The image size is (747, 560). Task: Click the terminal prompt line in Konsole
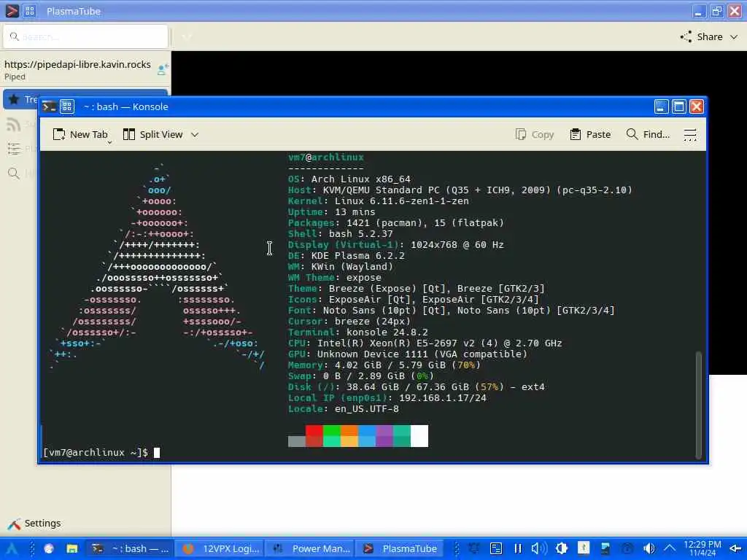pyautogui.click(x=101, y=452)
